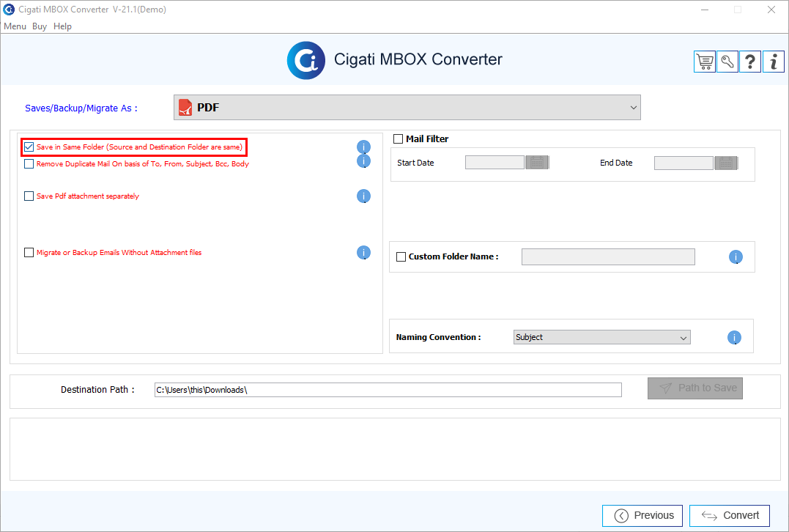Click the Saves/Backup/Migrate As label
Screen dimensions: 789x532
tap(81, 108)
